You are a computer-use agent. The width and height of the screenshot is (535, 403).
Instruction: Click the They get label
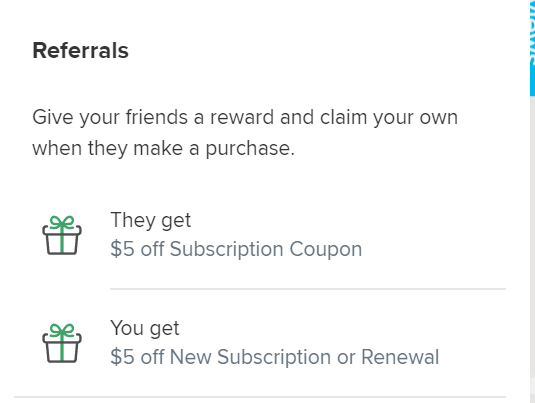pos(151,220)
